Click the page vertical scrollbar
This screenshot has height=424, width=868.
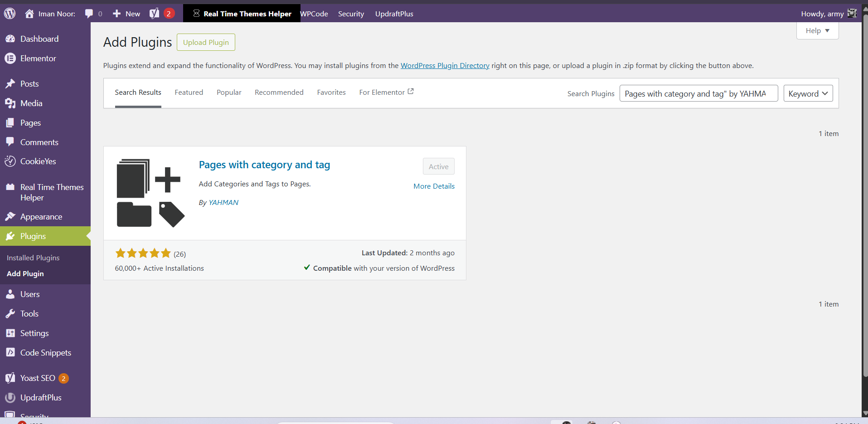[x=865, y=195]
